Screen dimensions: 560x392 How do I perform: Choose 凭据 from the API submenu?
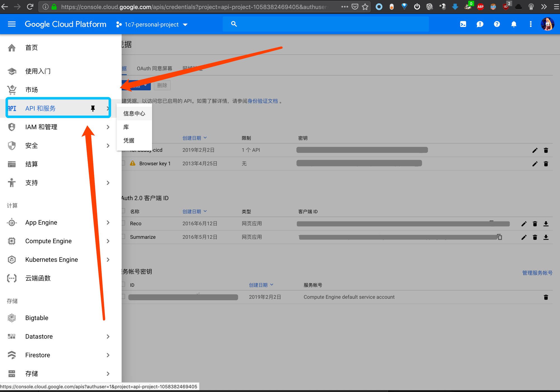[129, 140]
